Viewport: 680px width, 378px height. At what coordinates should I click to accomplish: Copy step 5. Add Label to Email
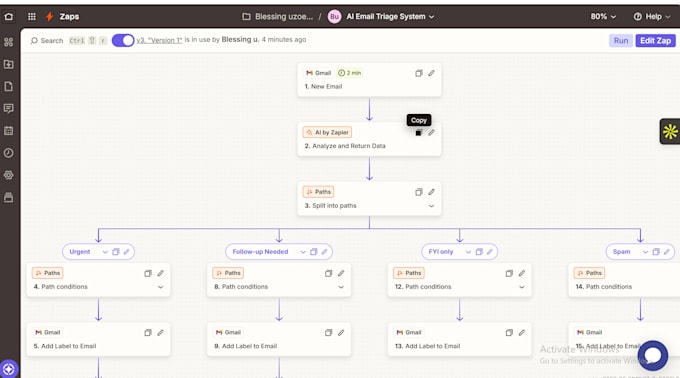pyautogui.click(x=148, y=333)
